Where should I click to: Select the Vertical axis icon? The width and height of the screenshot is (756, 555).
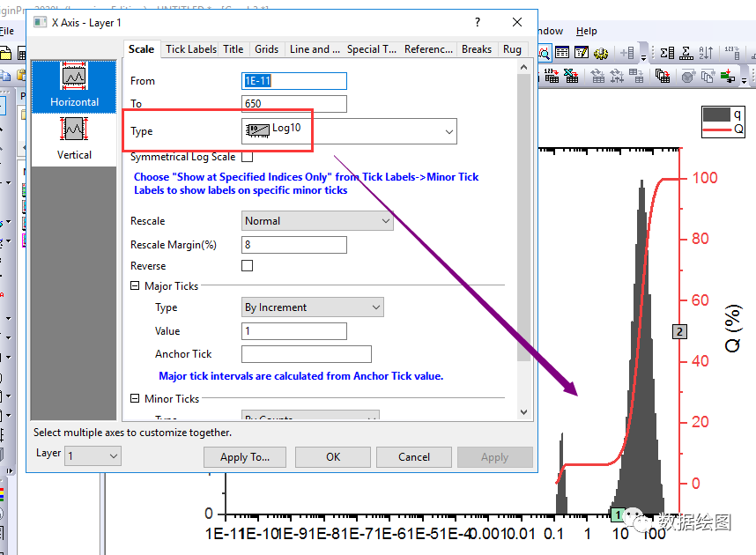pyautogui.click(x=74, y=139)
